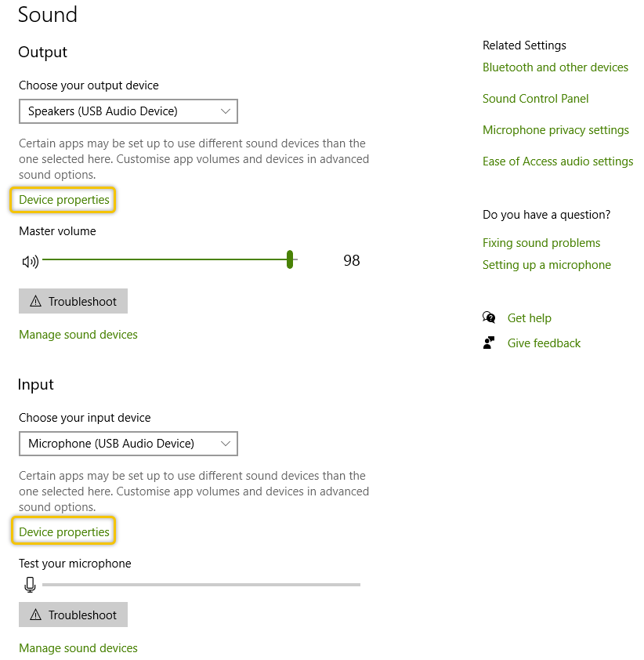
Task: Open output Device properties link
Action: pyautogui.click(x=64, y=200)
